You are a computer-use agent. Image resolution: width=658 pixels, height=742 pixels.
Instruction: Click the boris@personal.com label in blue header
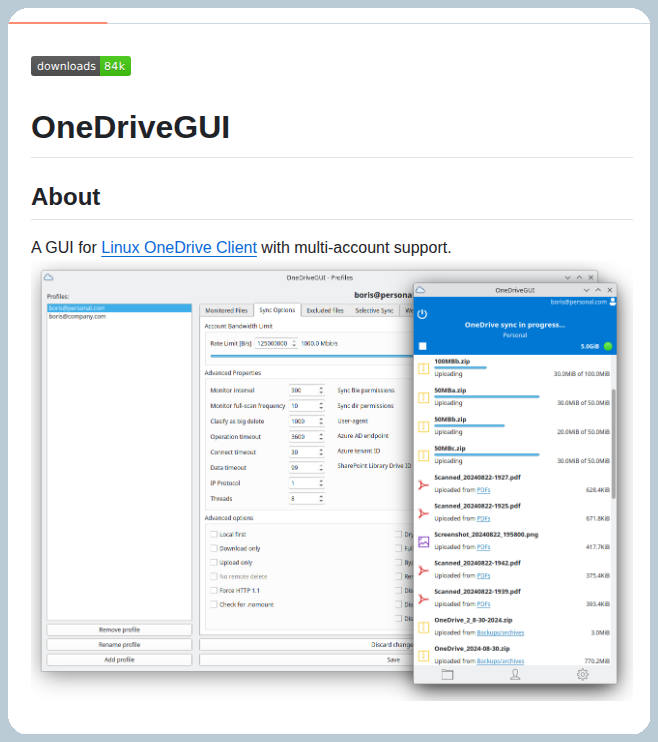(578, 302)
